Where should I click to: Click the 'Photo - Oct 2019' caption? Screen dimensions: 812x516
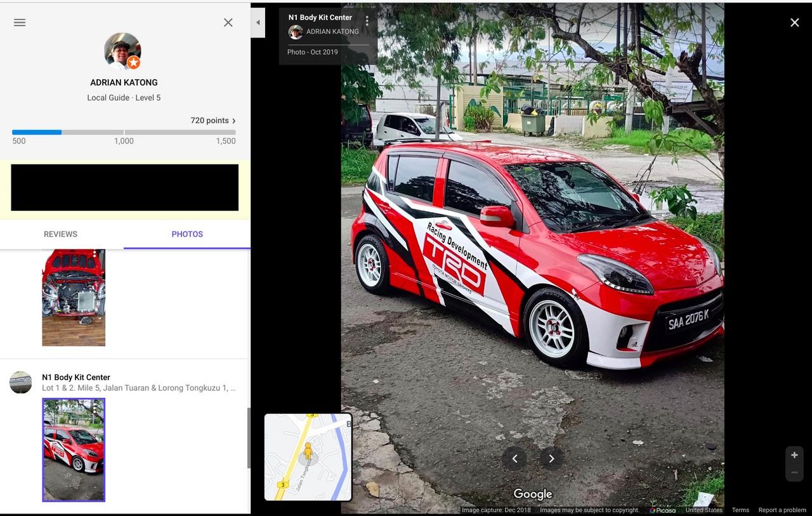coord(313,52)
